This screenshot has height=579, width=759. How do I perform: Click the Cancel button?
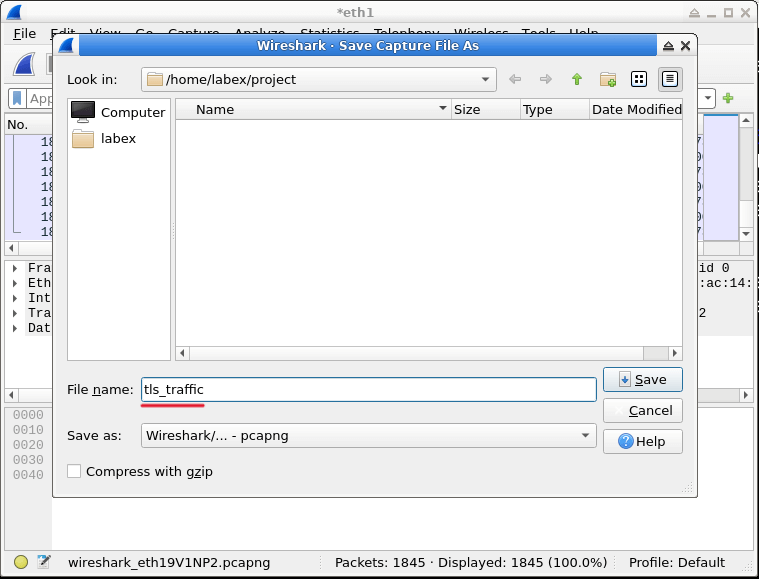tap(642, 410)
